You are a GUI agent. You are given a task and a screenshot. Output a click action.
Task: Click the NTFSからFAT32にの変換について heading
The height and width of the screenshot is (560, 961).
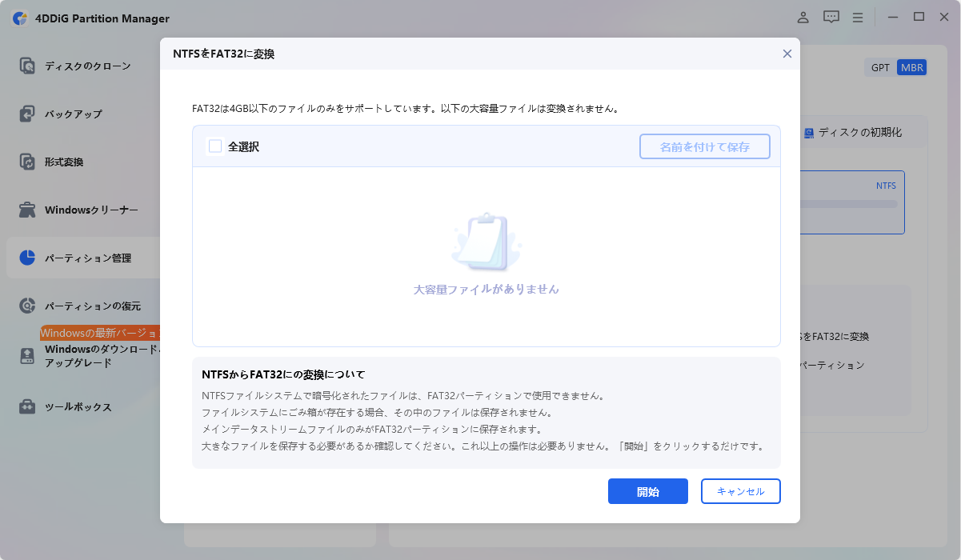283,374
